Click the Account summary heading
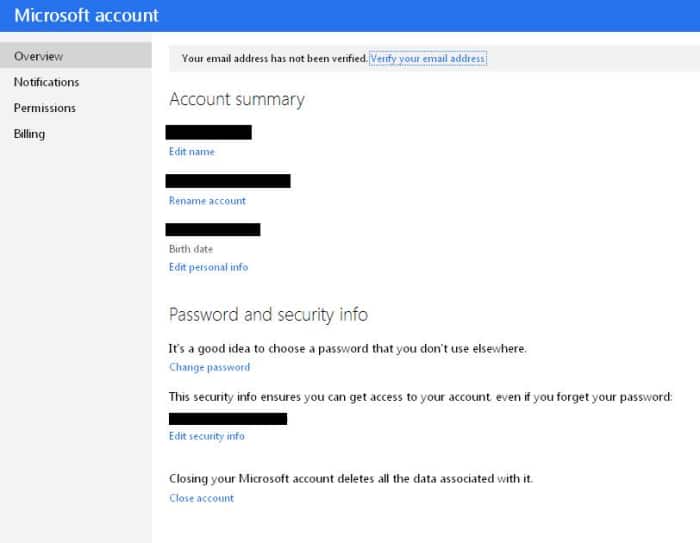 click(x=237, y=99)
